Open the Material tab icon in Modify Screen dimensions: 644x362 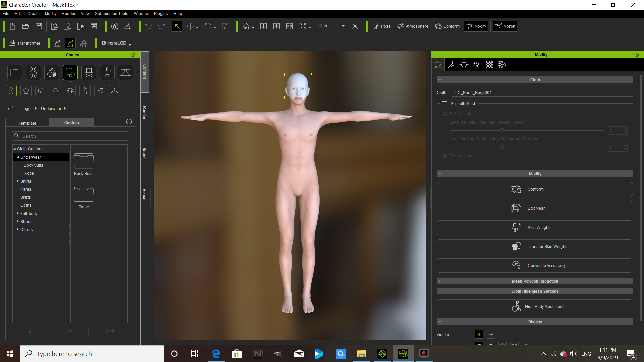(x=477, y=65)
